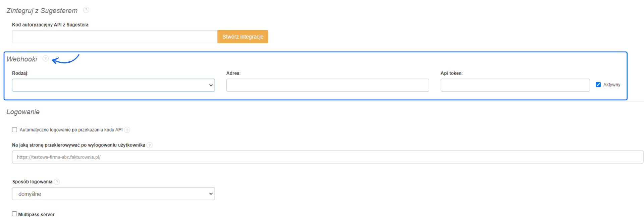Click help icon beside Webhooki heading
644x220 pixels.
46,59
